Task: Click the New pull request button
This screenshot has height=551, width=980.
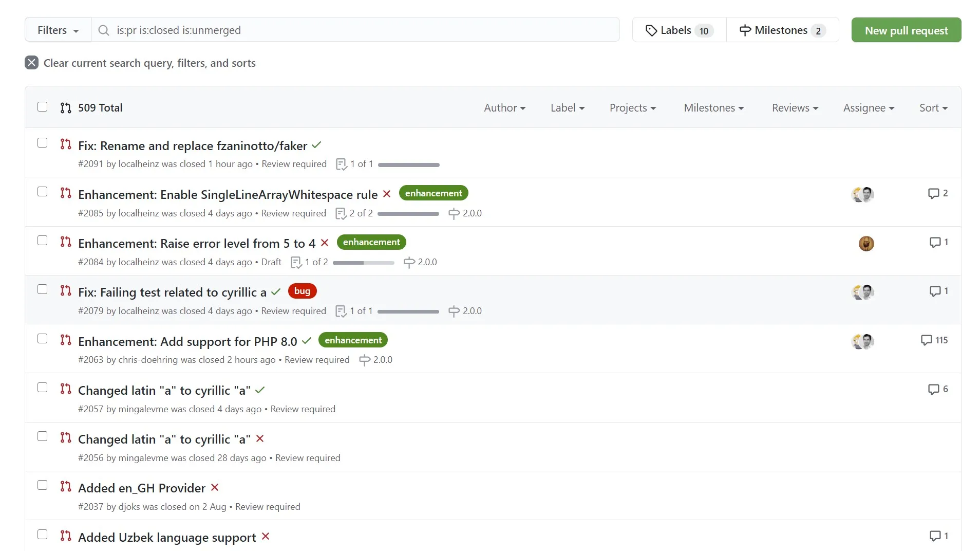Action: pyautogui.click(x=906, y=30)
